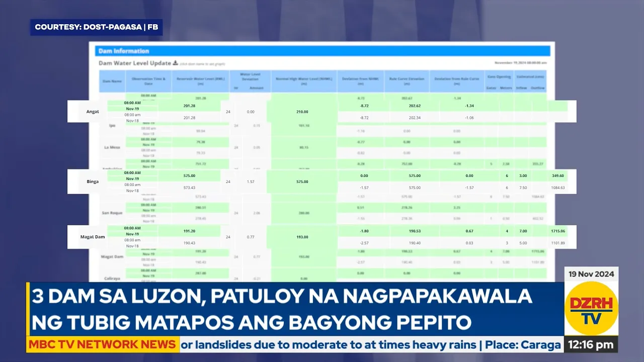644x362 pixels.
Task: Open the San Roque dam name link
Action: tap(112, 213)
